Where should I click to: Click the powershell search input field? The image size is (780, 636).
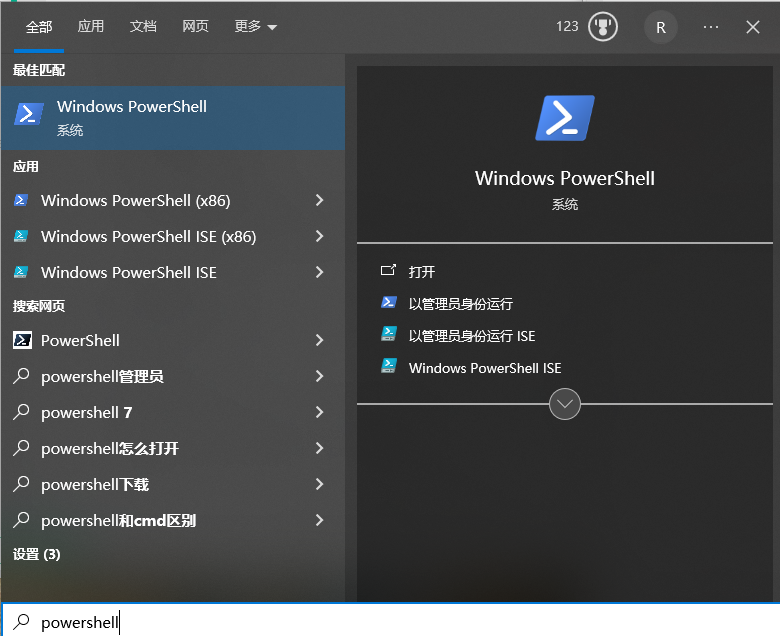tap(390, 620)
